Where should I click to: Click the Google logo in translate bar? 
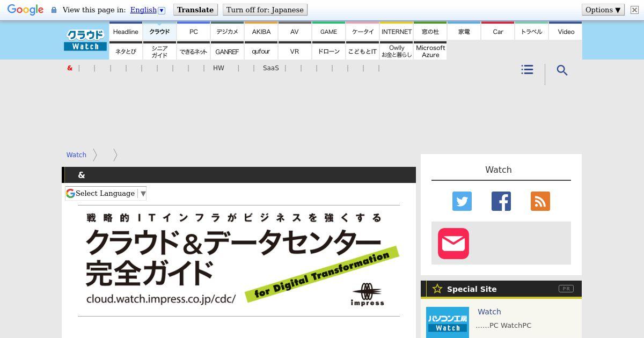coord(25,10)
